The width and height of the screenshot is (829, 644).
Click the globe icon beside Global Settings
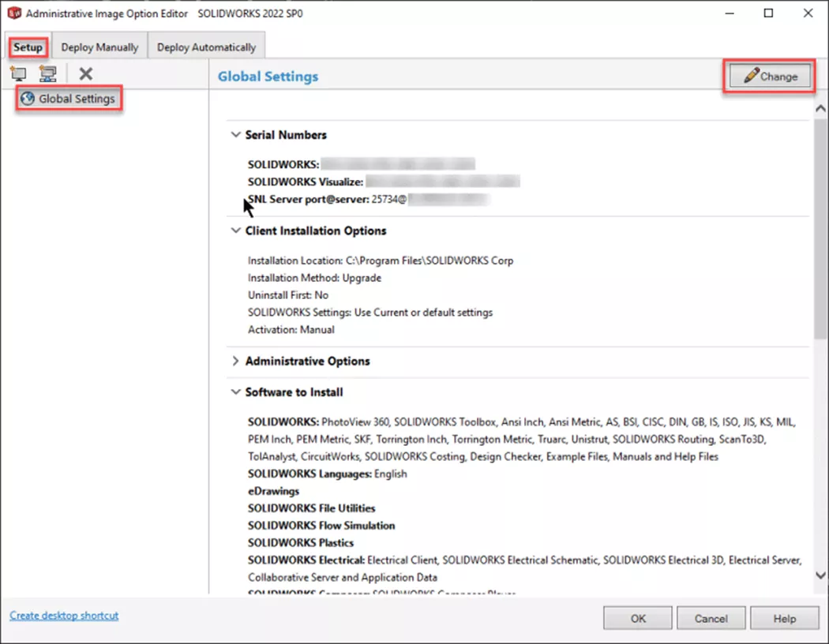point(28,99)
